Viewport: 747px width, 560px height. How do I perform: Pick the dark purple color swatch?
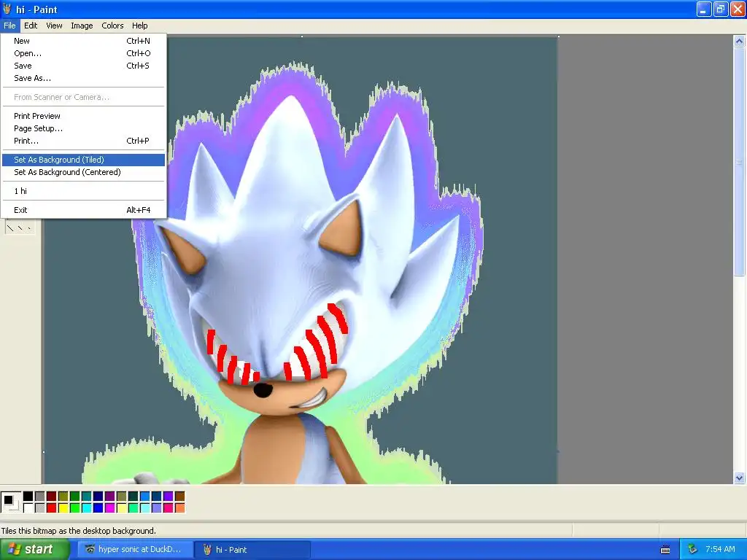(110, 496)
